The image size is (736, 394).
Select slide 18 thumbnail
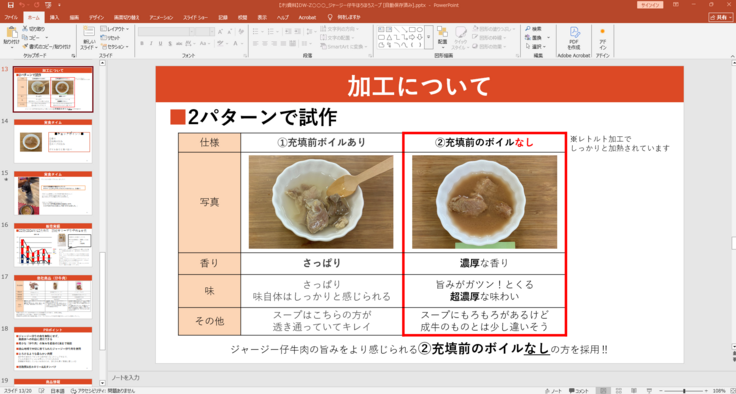tap(53, 349)
